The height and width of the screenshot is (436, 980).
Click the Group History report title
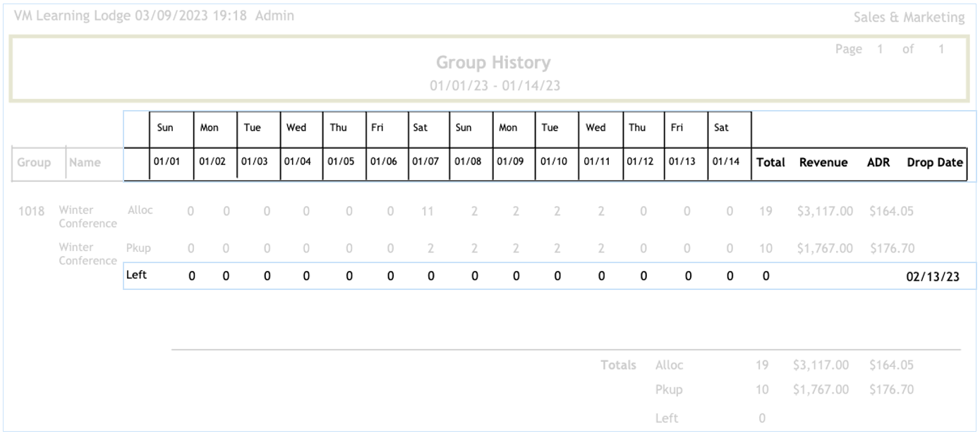492,63
